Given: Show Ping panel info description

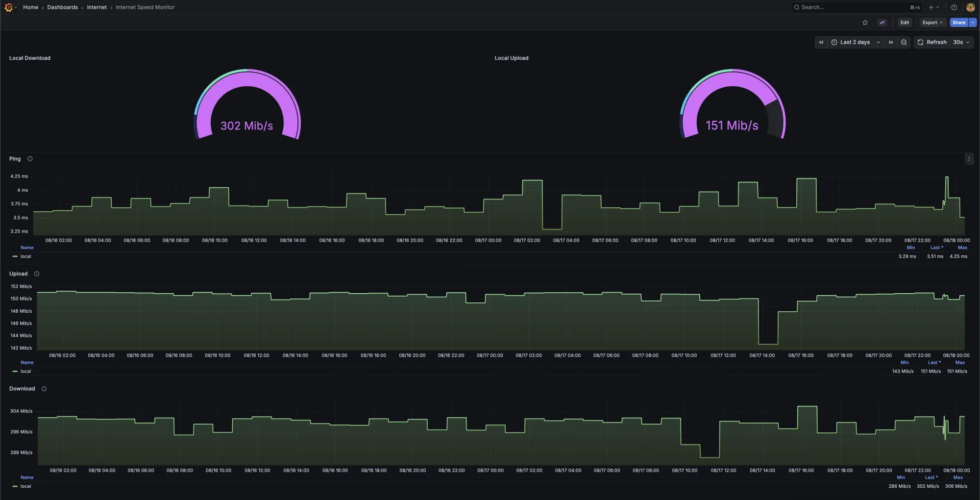Looking at the screenshot, I should 30,159.
